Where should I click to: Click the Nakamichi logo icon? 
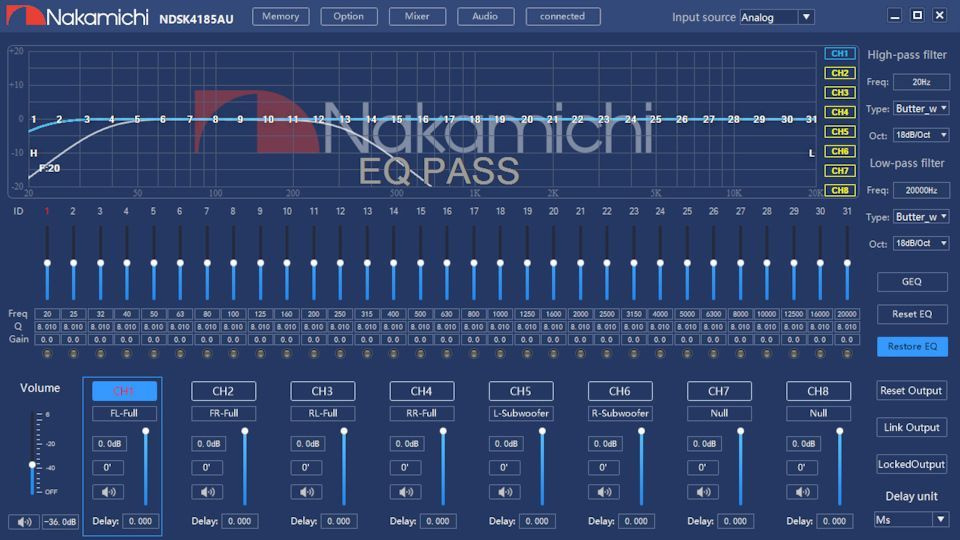24,15
